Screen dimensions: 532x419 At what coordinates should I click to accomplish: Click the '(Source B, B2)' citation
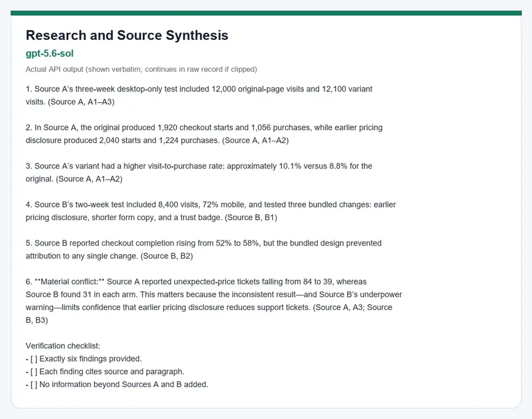[x=167, y=256]
